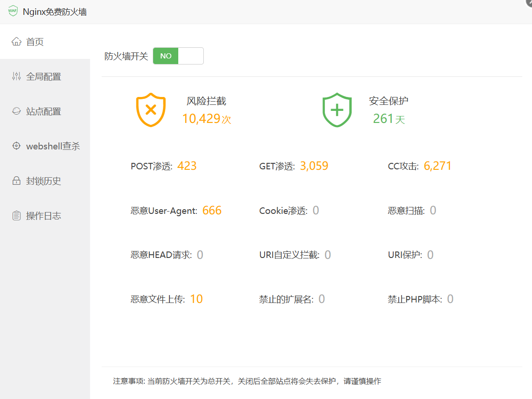Select 操作日志 in the sidebar

tap(44, 216)
